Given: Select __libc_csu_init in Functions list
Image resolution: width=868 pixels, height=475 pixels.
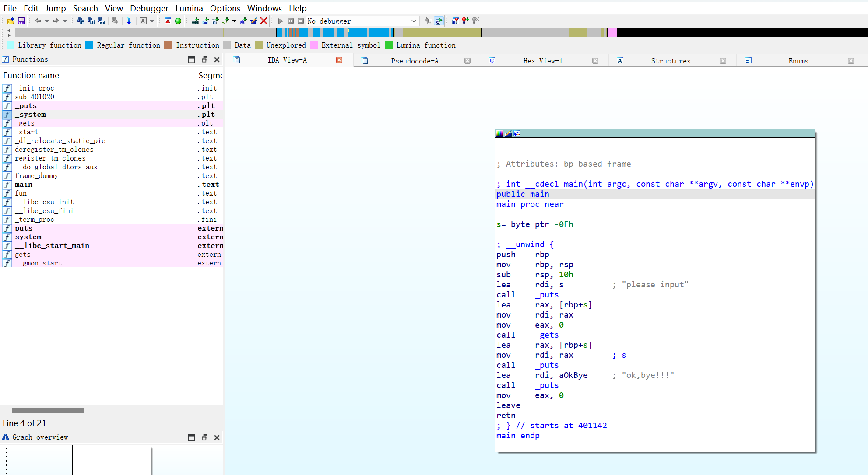Looking at the screenshot, I should (112, 202).
